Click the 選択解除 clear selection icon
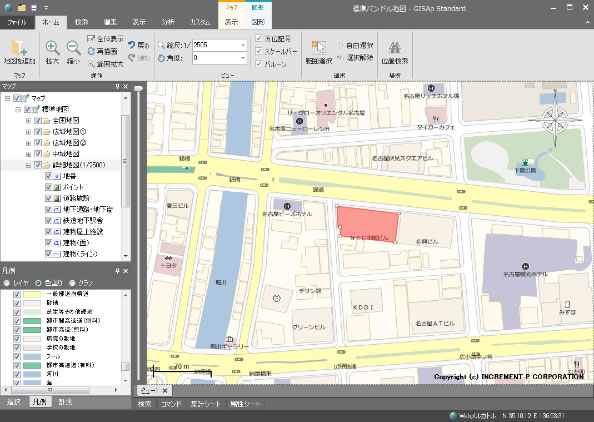The image size is (594, 422). point(341,58)
